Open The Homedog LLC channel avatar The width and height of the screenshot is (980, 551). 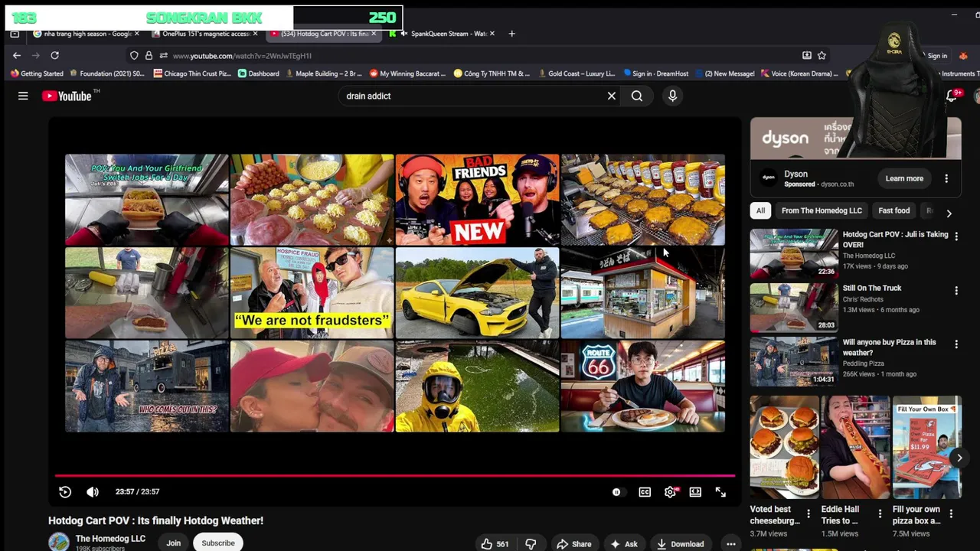[x=59, y=543]
